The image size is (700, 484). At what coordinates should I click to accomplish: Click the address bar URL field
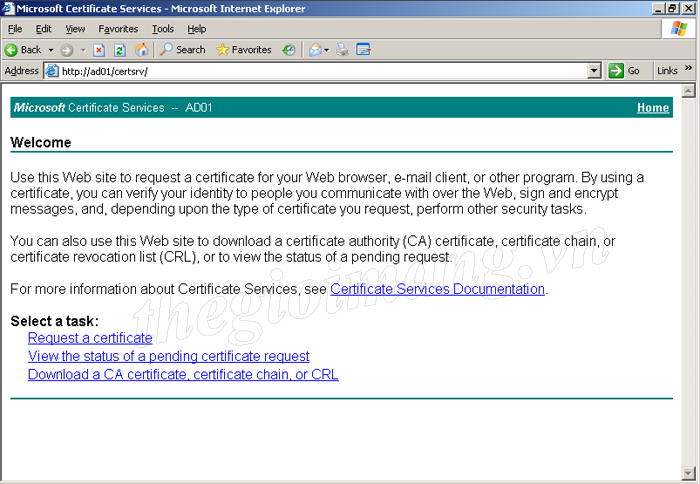(324, 71)
